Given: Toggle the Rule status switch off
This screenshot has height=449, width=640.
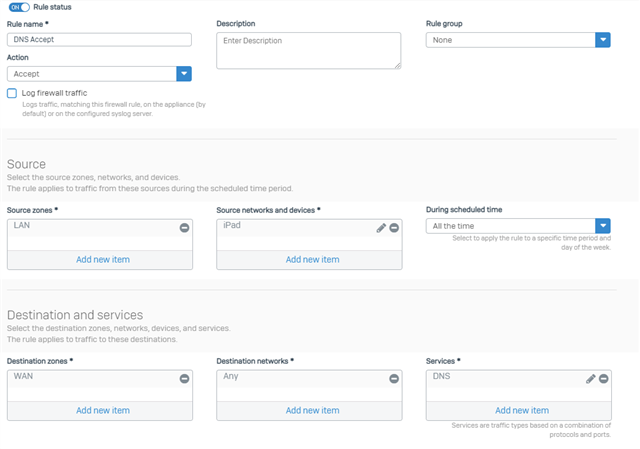Looking at the screenshot, I should coord(19,7).
